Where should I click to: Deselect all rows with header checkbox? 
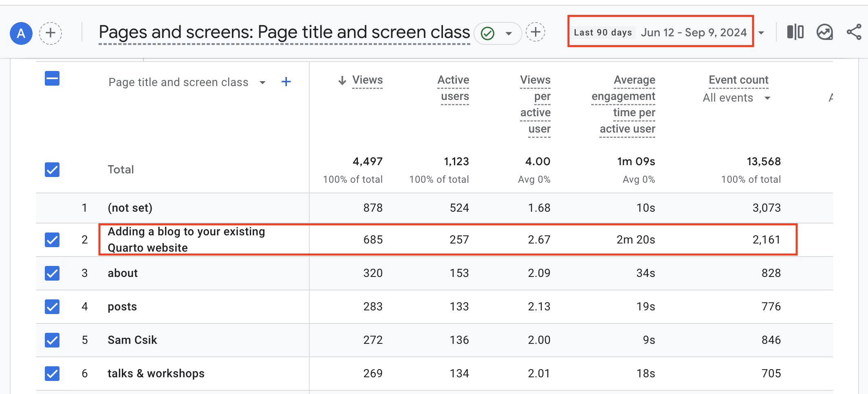point(52,78)
